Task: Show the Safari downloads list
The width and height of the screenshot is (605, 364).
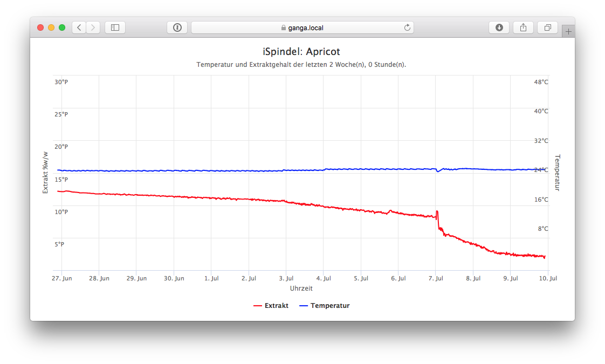Action: point(499,28)
